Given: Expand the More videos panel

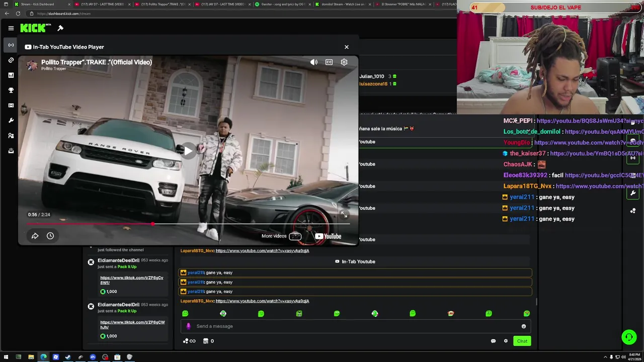Looking at the screenshot, I should [281, 236].
